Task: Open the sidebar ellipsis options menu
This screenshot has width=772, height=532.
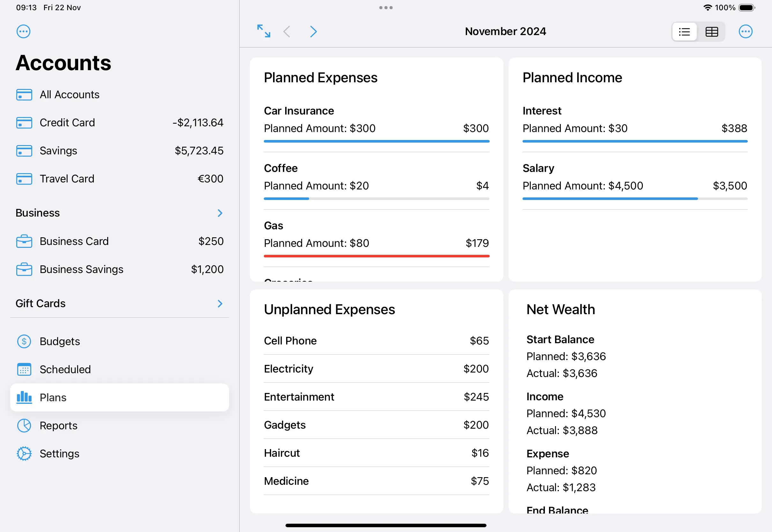Action: coord(23,31)
